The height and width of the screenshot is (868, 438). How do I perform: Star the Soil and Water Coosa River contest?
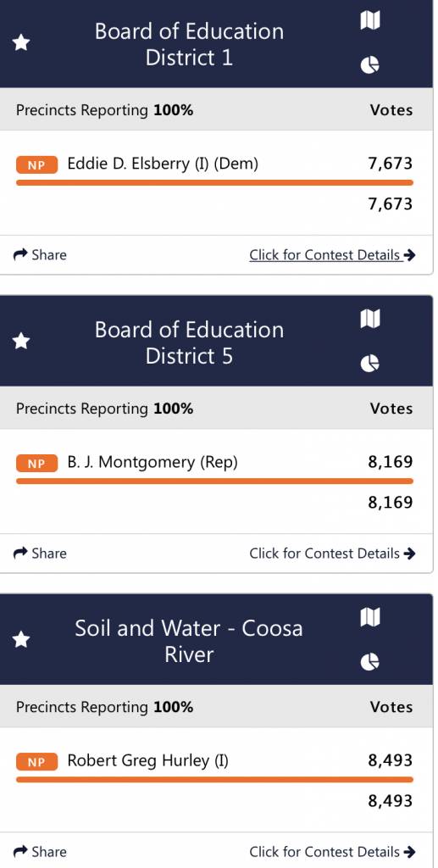click(x=21, y=639)
